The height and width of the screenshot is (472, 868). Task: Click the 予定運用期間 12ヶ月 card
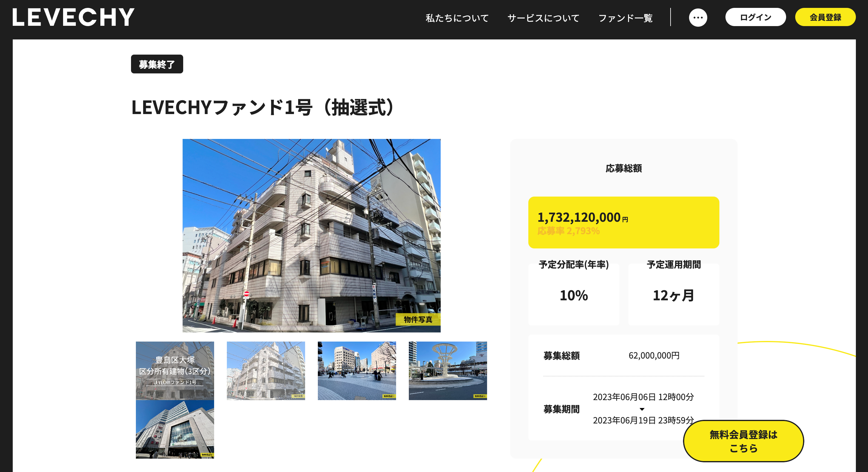(x=673, y=295)
